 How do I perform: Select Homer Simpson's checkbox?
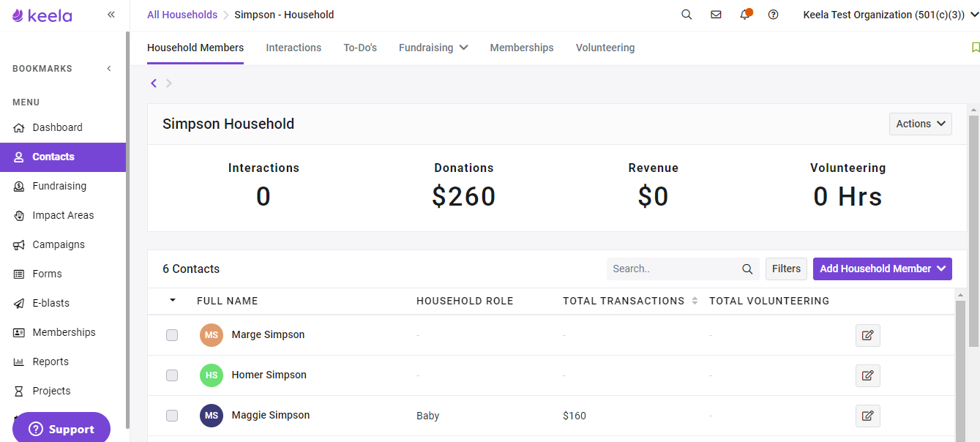pos(172,375)
